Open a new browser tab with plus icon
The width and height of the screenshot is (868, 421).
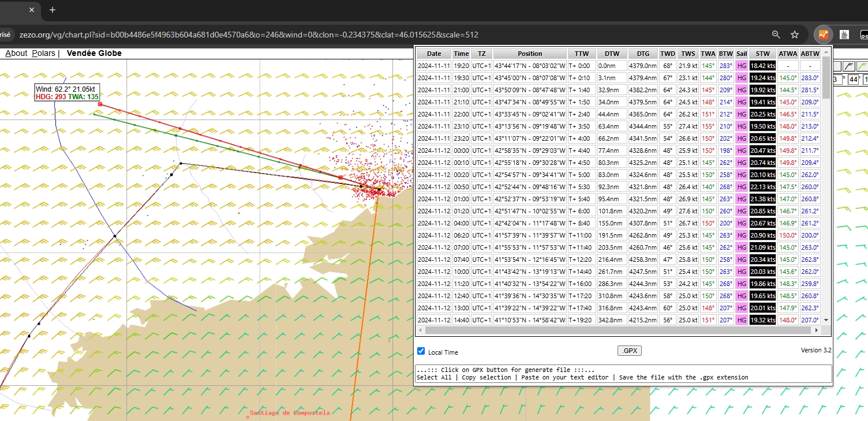coord(53,10)
